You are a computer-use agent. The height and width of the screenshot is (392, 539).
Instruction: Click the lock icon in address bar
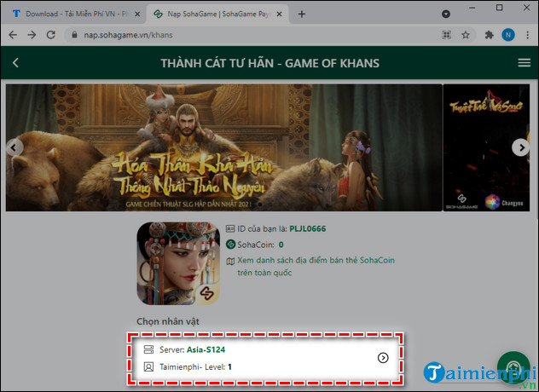point(74,35)
